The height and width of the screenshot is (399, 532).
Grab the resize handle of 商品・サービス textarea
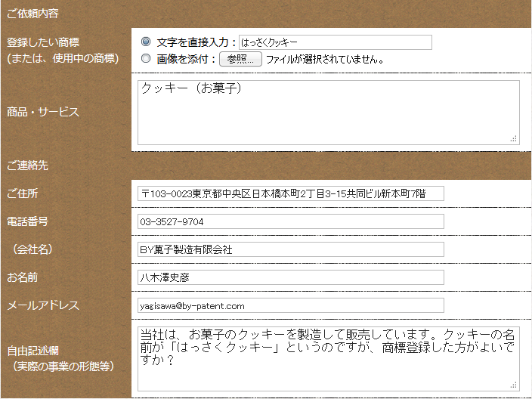[x=514, y=139]
